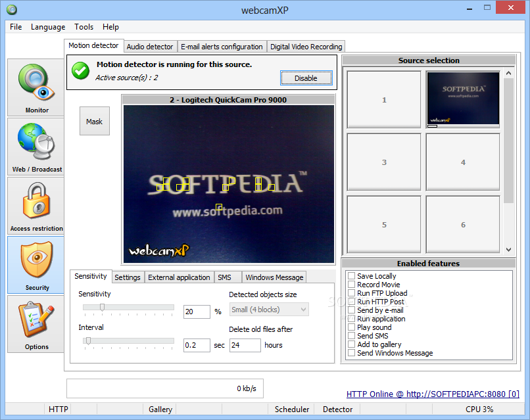Click the 0 kb/s bandwidth bar

165,388
